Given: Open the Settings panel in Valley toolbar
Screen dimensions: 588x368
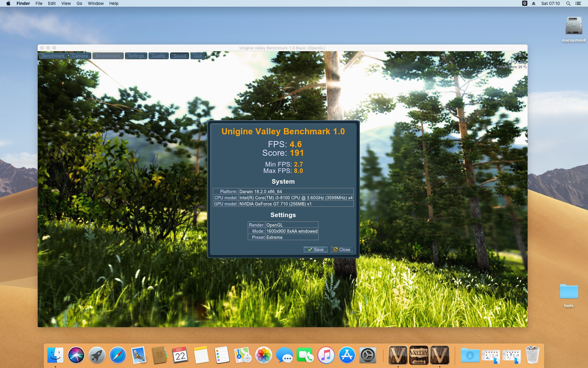Looking at the screenshot, I should (136, 56).
